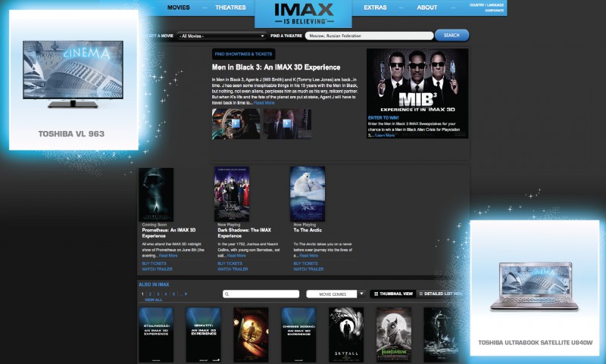Open the Men in Black 3 title link
606x364 pixels.
pos(276,67)
